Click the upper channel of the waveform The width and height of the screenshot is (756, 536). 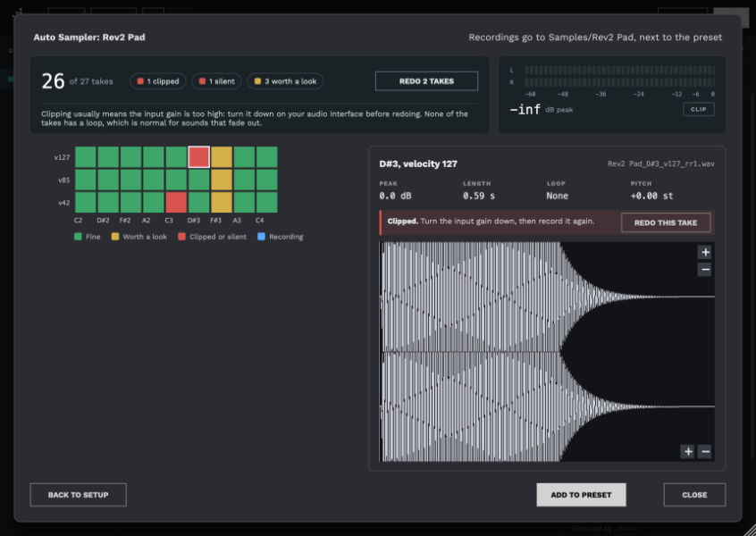[547, 297]
